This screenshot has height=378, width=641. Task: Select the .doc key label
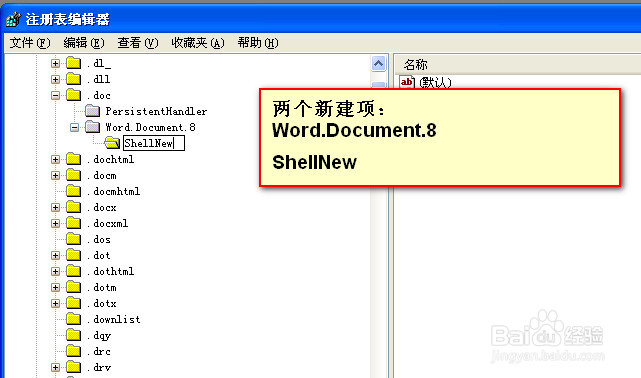coord(99,96)
